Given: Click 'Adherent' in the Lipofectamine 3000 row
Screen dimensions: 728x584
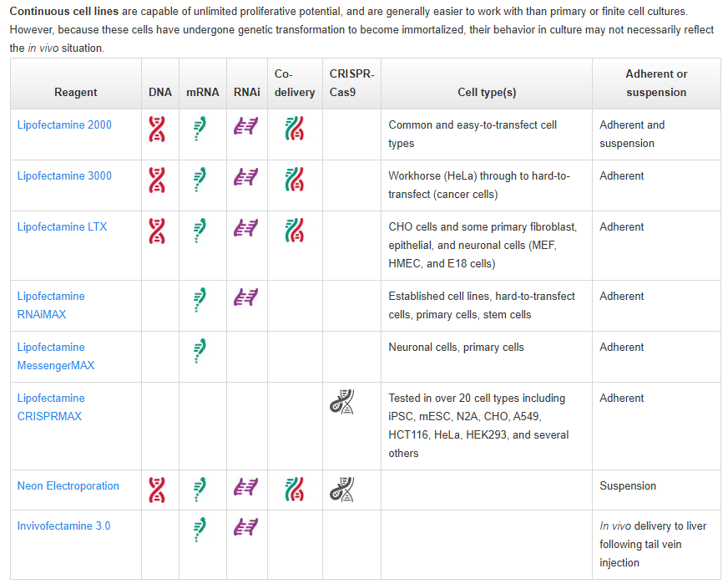Looking at the screenshot, I should (622, 176).
